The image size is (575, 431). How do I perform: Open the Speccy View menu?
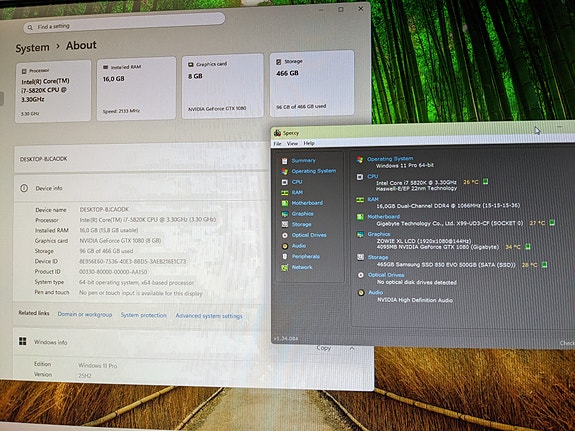tap(292, 143)
